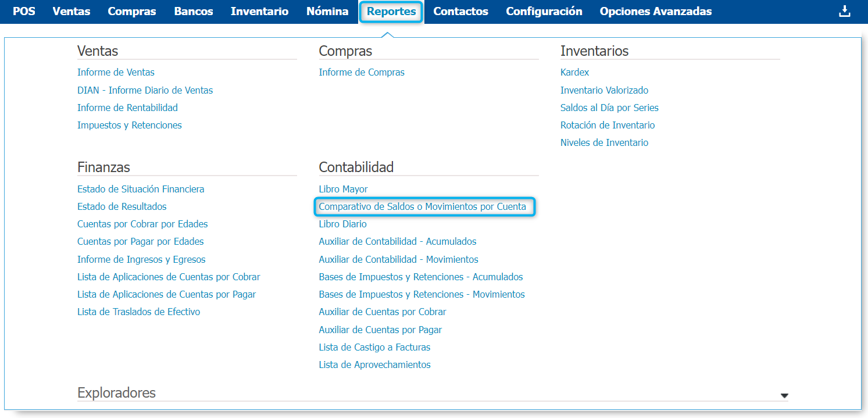Open Informe de Rentabilidad report

tap(127, 108)
